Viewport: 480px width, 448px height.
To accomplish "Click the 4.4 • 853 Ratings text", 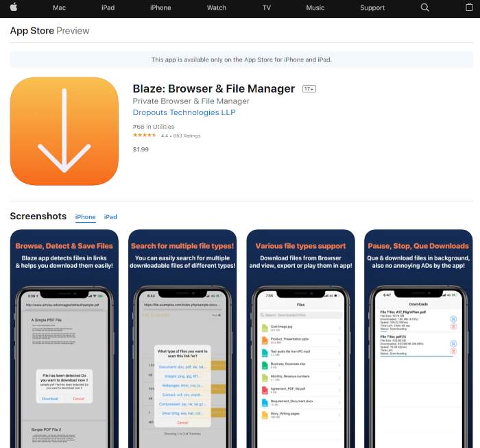I will 180,136.
